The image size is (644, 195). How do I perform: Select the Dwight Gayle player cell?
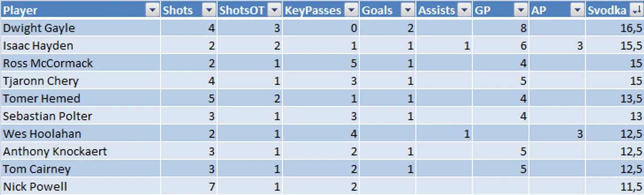point(80,28)
